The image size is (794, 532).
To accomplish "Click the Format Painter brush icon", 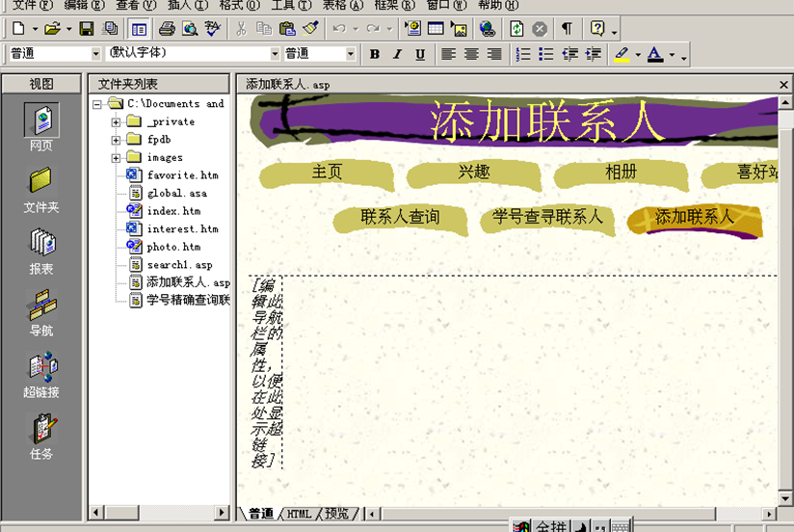I will (309, 29).
